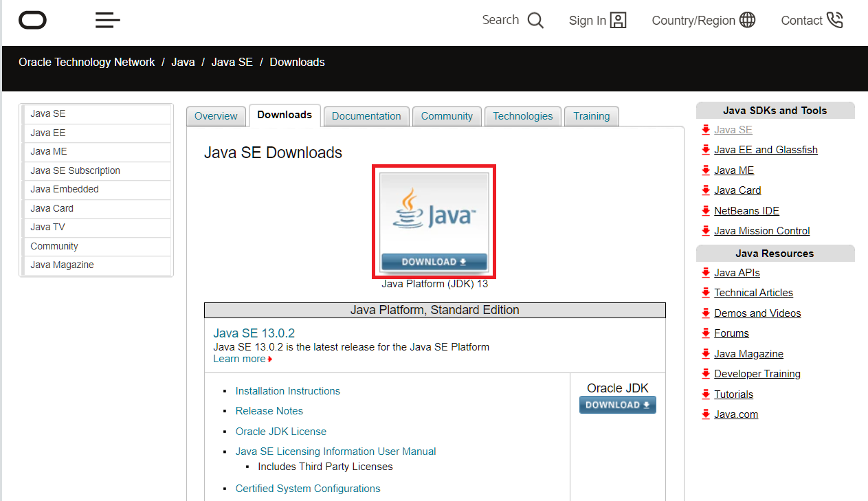Click the Java Platform JDK 13 download badge
Screen dimensions: 868x501
(434, 221)
